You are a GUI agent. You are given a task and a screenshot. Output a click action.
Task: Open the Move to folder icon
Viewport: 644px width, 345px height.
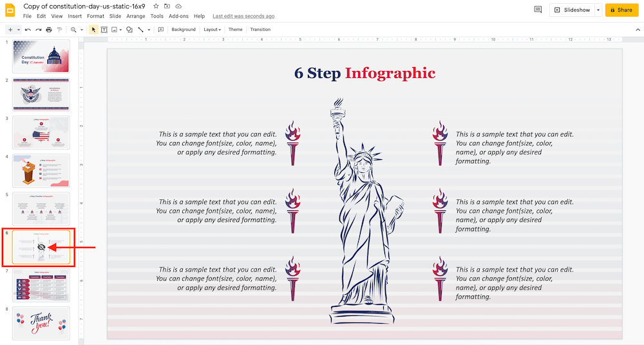click(167, 6)
